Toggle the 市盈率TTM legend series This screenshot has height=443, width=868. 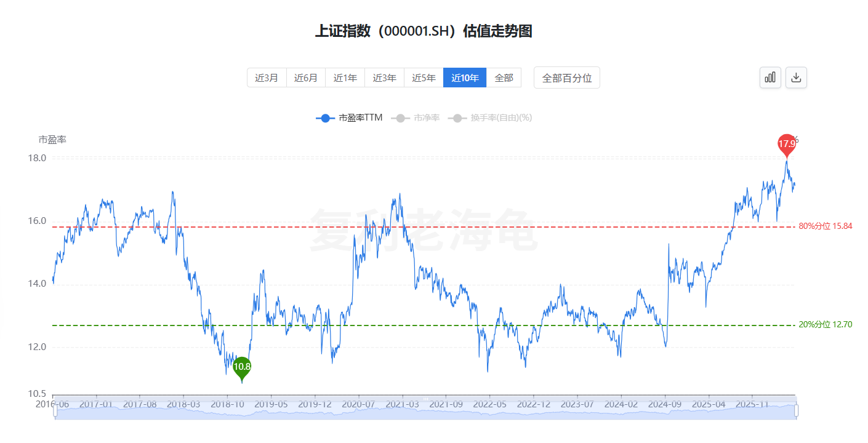click(x=349, y=118)
